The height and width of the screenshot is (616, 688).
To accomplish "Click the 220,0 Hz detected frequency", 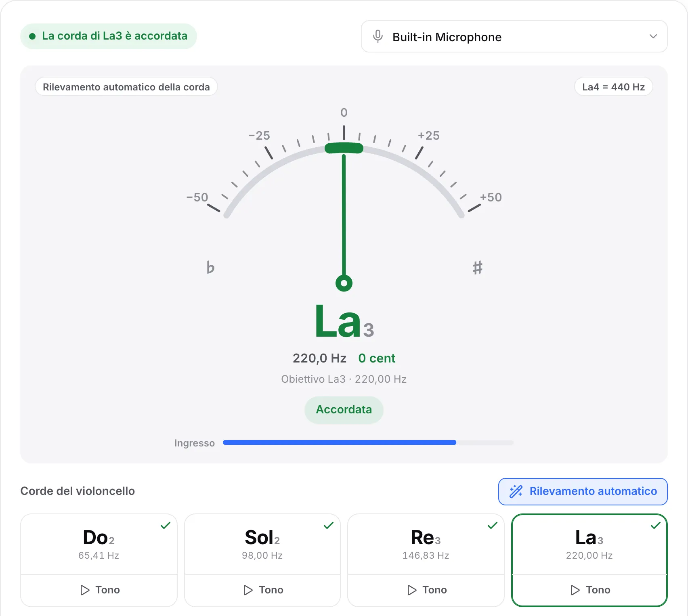I will (319, 358).
